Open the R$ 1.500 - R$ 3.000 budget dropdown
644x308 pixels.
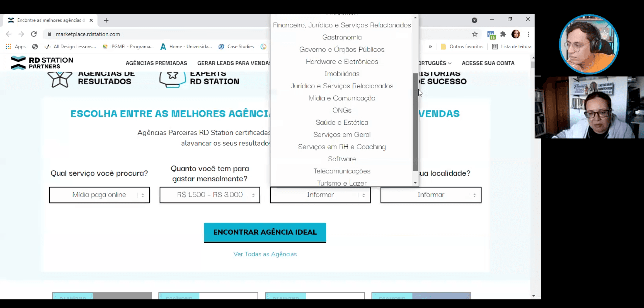click(210, 195)
